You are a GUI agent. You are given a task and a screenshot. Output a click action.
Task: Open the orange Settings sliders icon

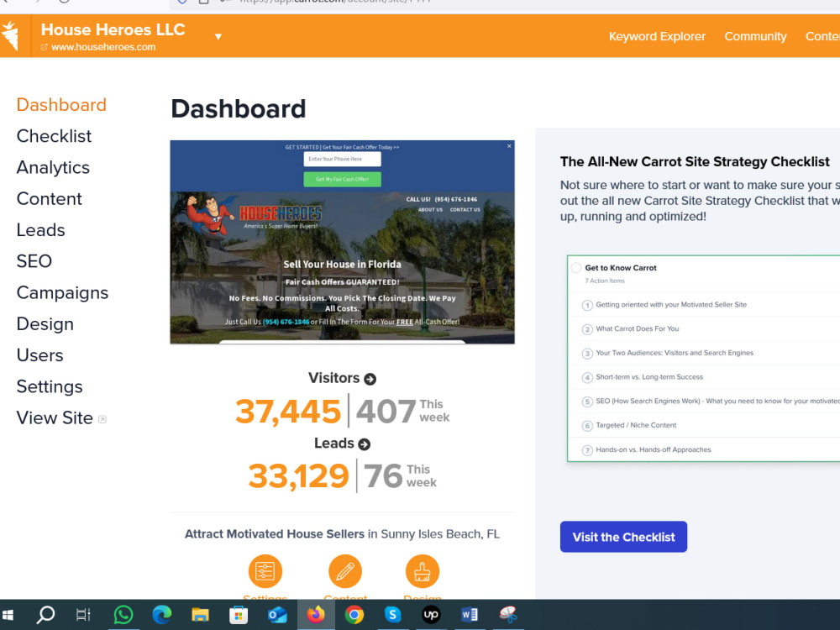click(x=265, y=571)
